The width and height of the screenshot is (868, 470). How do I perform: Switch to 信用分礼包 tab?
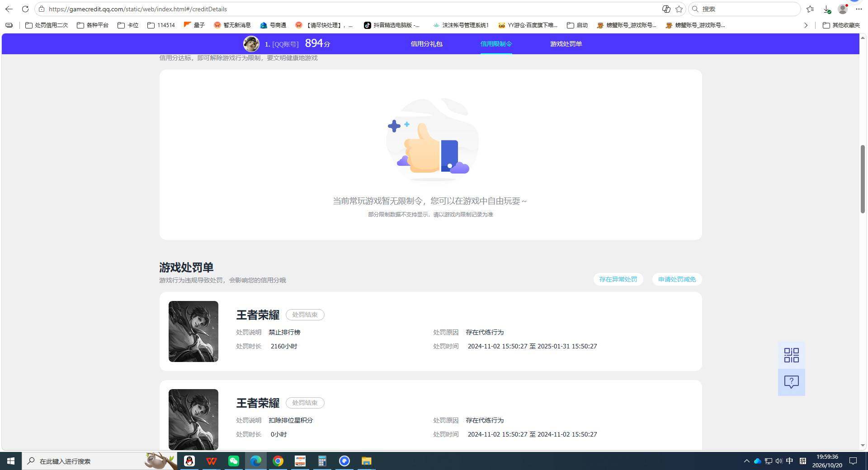426,44
